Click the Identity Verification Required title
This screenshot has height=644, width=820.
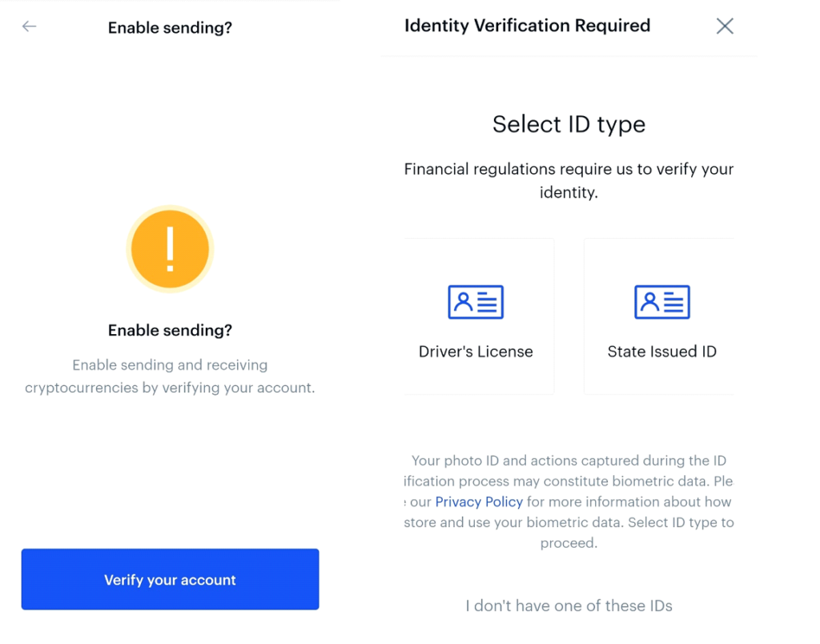point(527,25)
